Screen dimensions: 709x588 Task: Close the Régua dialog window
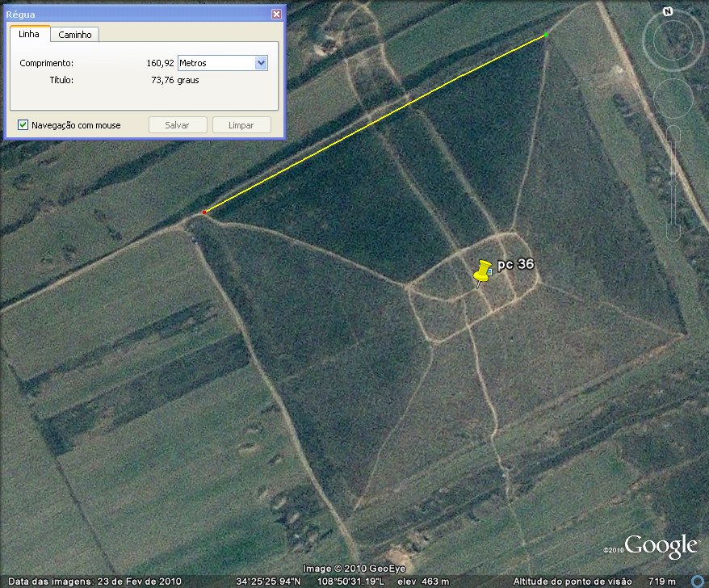(276, 15)
